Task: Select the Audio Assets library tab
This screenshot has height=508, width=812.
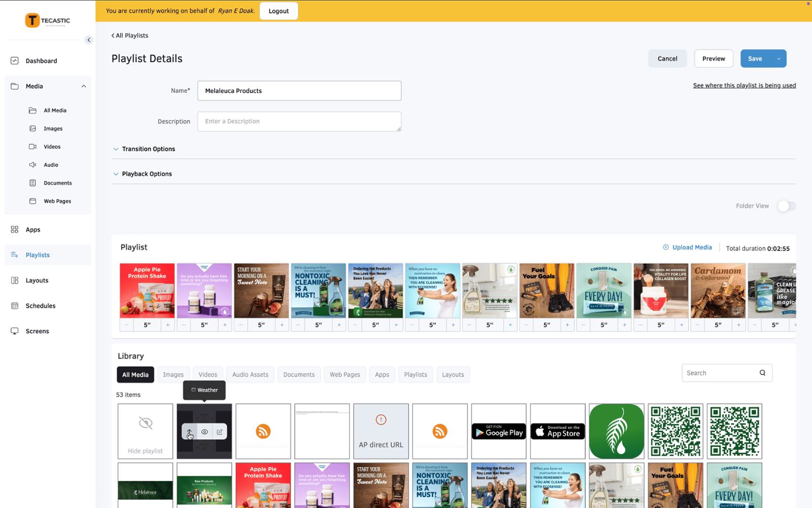Action: (x=250, y=375)
